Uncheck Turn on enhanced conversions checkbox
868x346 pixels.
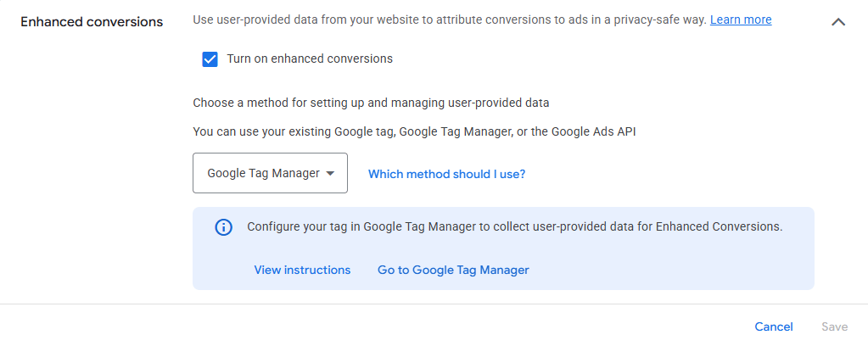[210, 59]
